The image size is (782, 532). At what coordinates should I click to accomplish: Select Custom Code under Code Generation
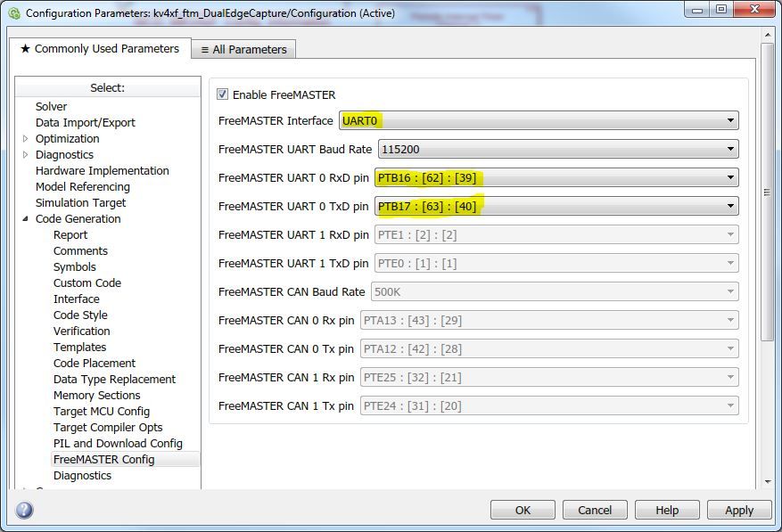(x=87, y=282)
